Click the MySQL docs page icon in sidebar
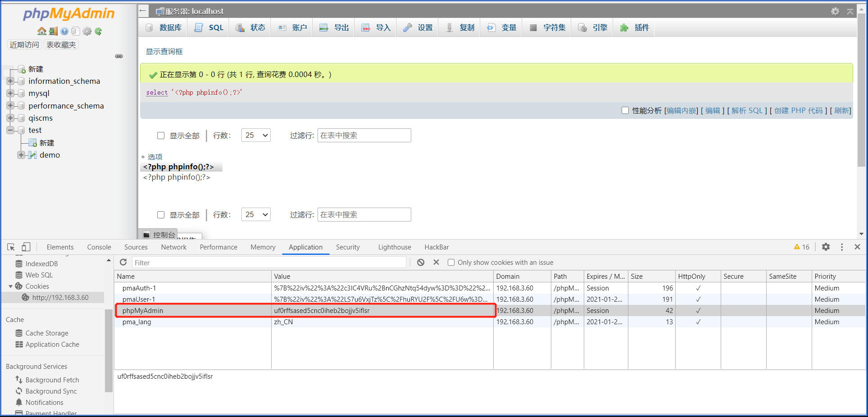Screen dimensions: 868x417 (75, 31)
